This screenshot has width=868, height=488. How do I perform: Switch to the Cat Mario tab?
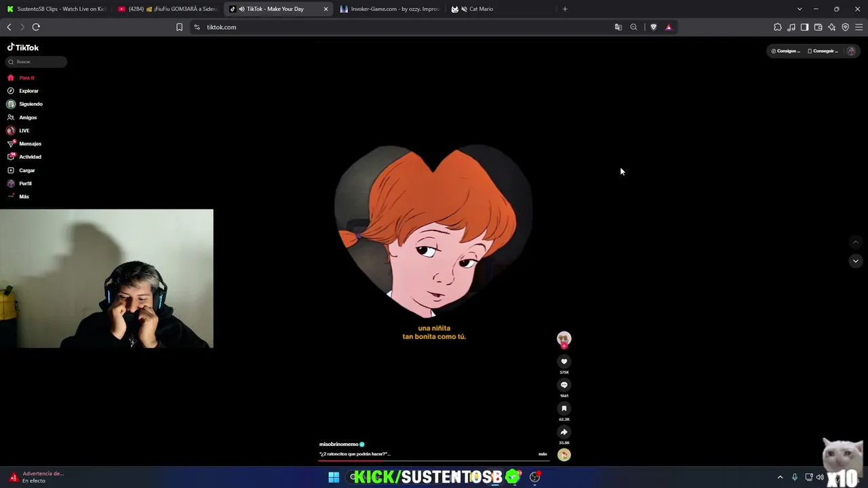pyautogui.click(x=500, y=9)
